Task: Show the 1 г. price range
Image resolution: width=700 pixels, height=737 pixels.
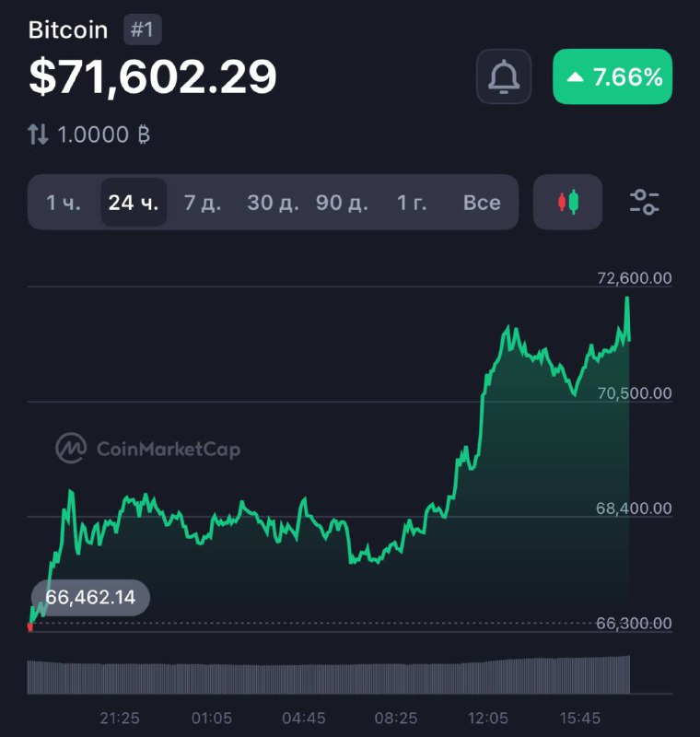Action: pyautogui.click(x=412, y=203)
